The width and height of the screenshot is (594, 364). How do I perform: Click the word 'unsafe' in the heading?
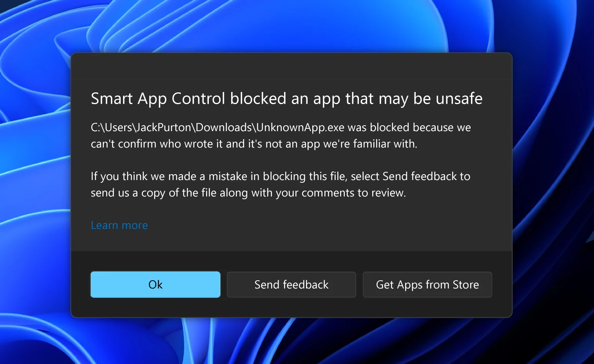459,99
